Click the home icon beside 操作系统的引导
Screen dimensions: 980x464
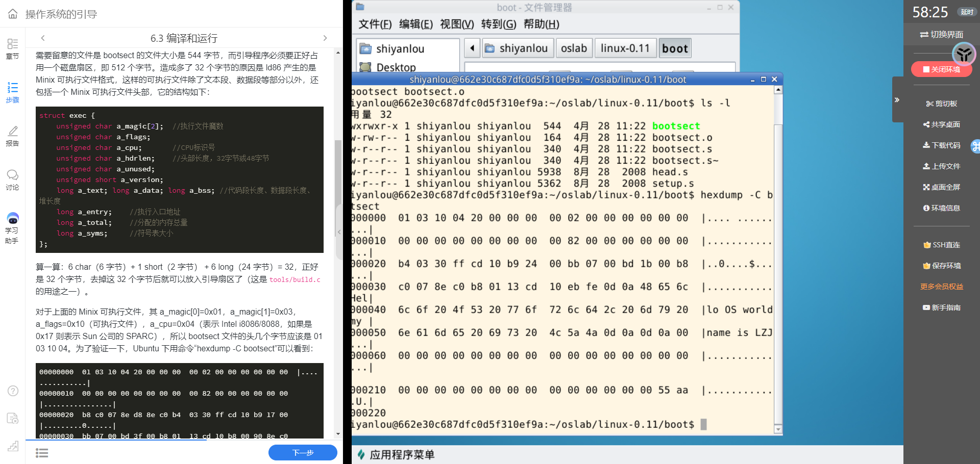point(13,14)
